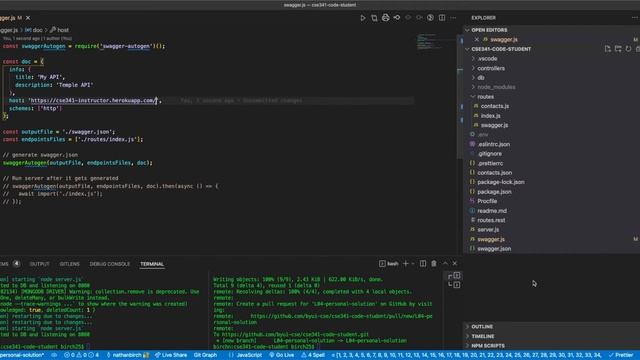The width and height of the screenshot is (640, 360).
Task: Open package.json file
Action: point(494,192)
